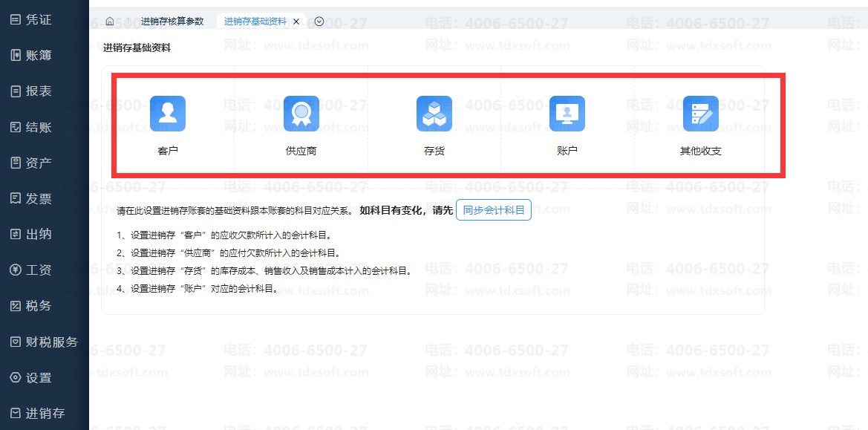Open 工资 sidebar menu
Screen dimensions: 868x430
click(39, 270)
